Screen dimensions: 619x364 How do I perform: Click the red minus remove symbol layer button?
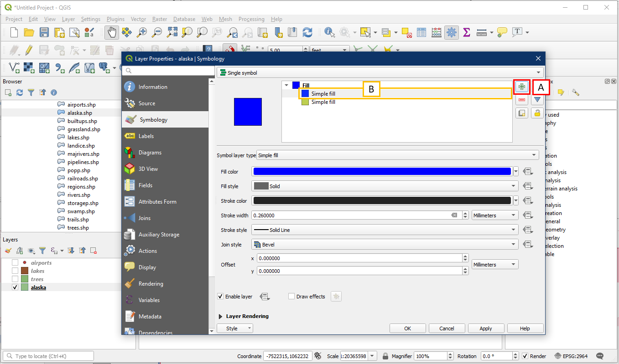click(x=522, y=100)
